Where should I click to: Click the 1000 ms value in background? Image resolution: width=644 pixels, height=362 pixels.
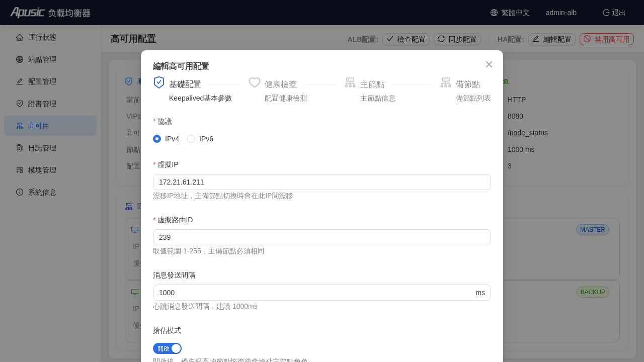point(521,149)
